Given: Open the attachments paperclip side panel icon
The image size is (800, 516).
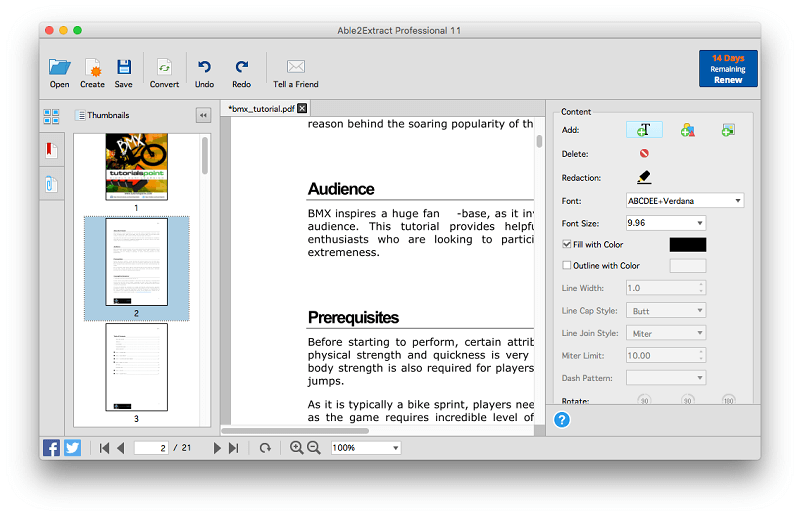Looking at the screenshot, I should coord(51,184).
